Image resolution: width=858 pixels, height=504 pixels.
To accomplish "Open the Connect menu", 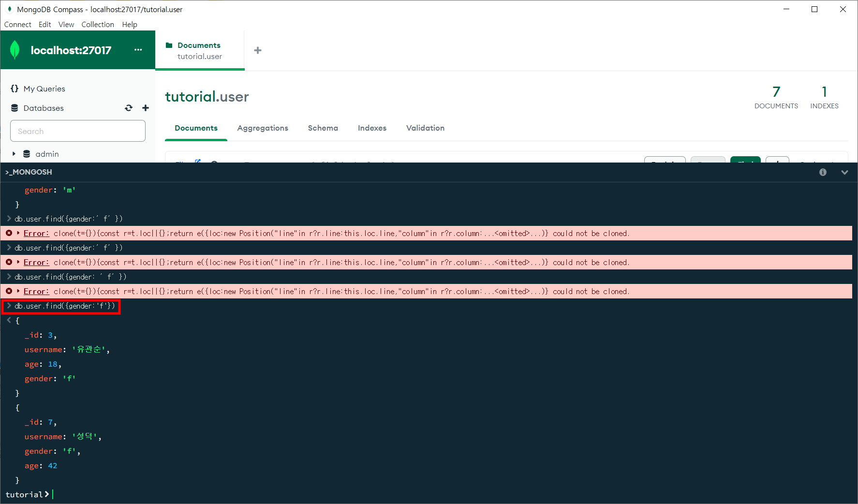I will (17, 24).
